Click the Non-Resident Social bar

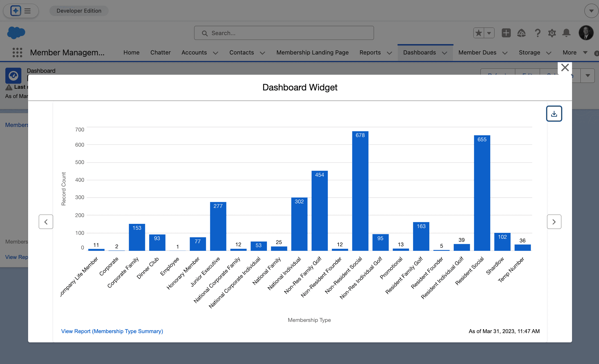pyautogui.click(x=360, y=191)
